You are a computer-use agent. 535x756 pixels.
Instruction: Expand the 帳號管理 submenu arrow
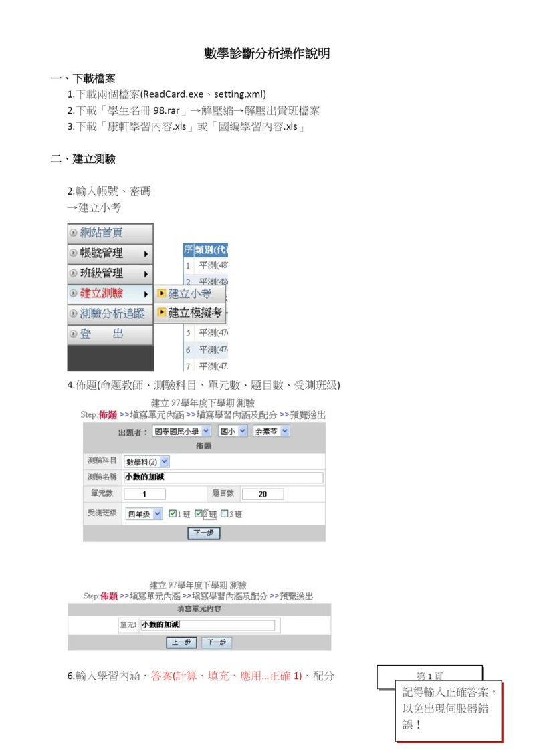(x=146, y=253)
